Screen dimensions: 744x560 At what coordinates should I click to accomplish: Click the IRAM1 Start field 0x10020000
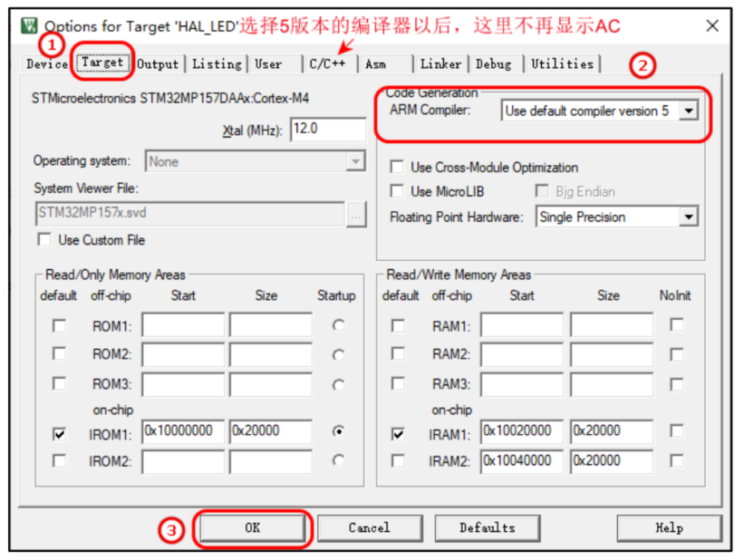click(522, 431)
